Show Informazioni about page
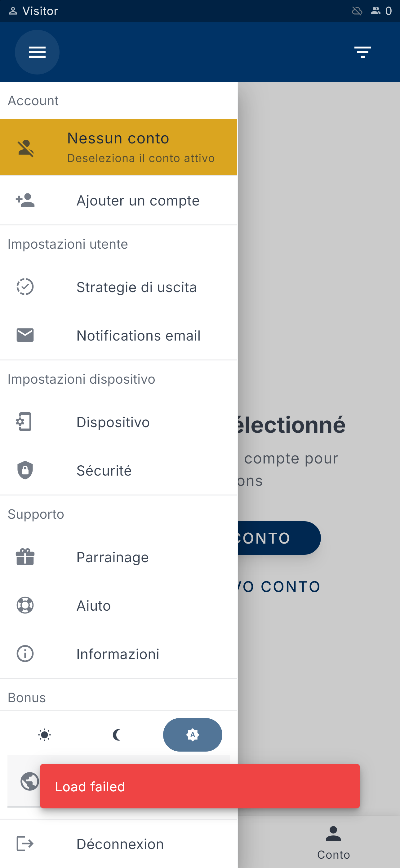 118,654
